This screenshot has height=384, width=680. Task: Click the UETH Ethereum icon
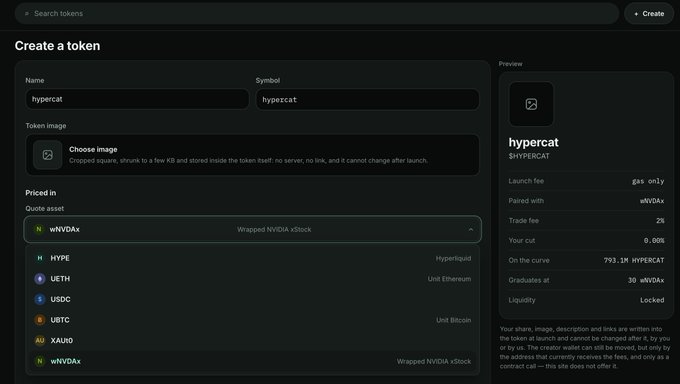click(x=39, y=279)
